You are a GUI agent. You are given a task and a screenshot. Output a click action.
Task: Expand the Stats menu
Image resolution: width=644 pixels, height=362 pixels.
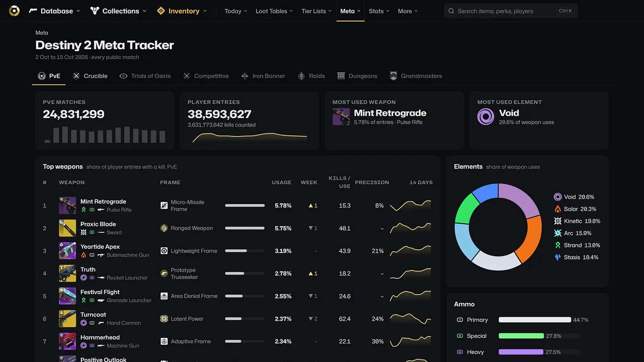click(379, 11)
